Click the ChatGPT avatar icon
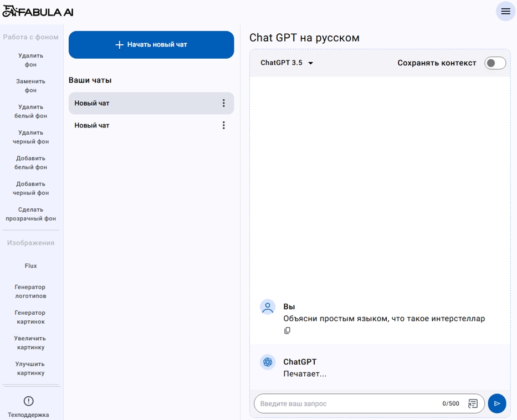This screenshot has width=517, height=420. (268, 362)
